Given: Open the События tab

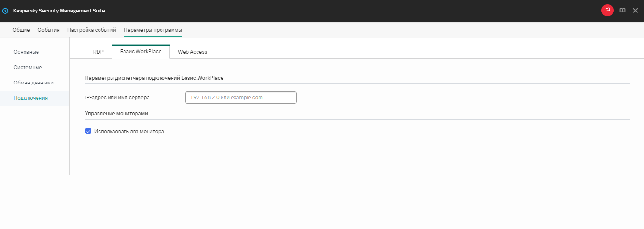Looking at the screenshot, I should (49, 30).
